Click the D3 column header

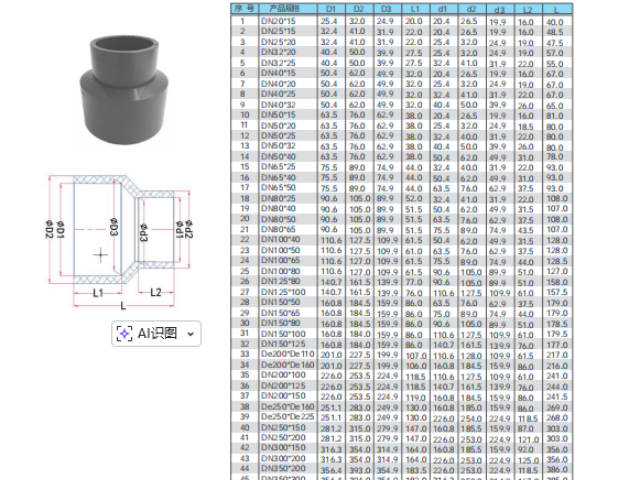385,8
